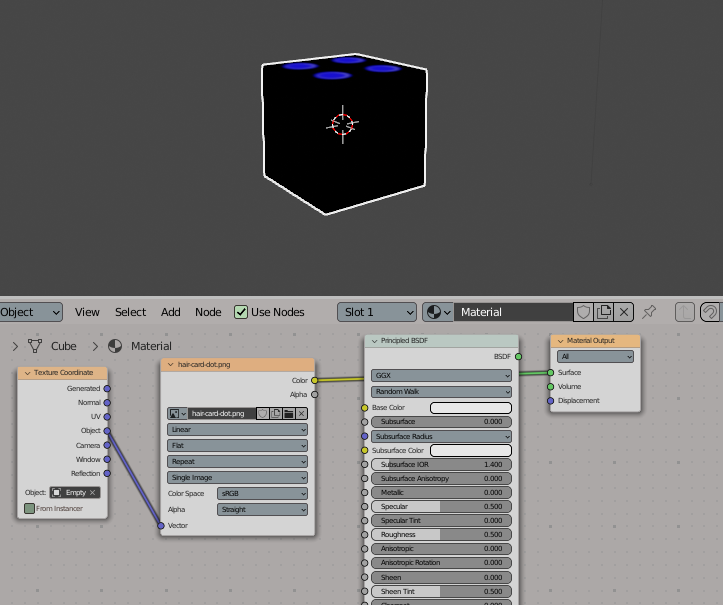Open the Single Image source dropdown
Image resolution: width=723 pixels, height=605 pixels.
point(237,478)
